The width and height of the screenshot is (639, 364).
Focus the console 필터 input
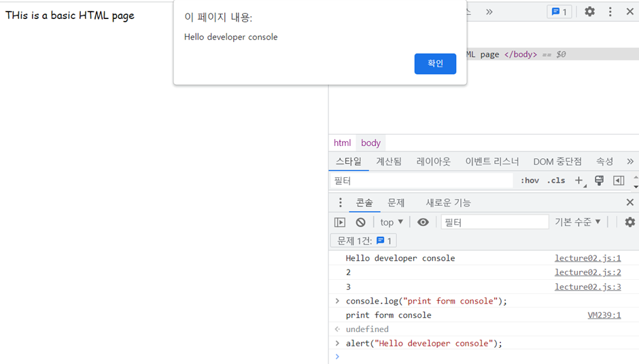coord(495,222)
